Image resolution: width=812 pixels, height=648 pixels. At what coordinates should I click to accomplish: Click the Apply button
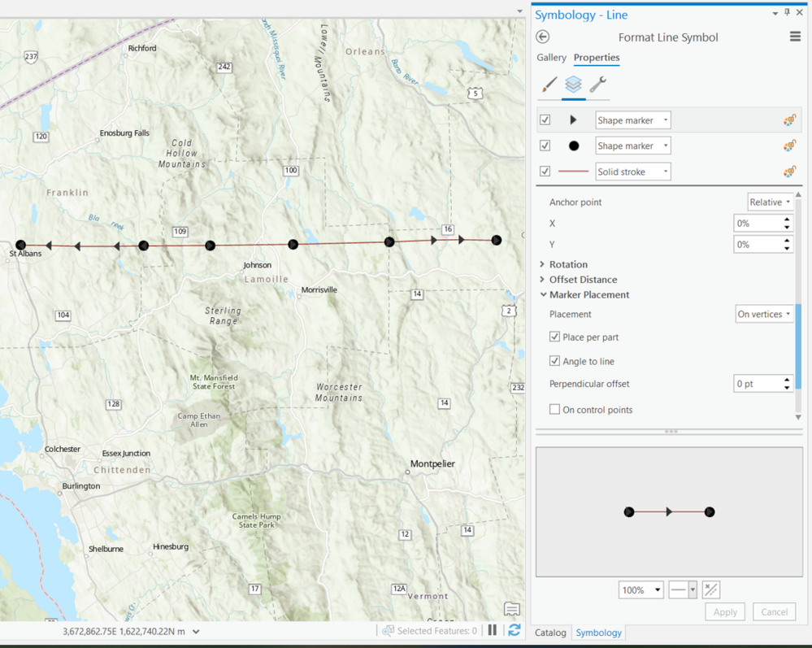pos(725,611)
